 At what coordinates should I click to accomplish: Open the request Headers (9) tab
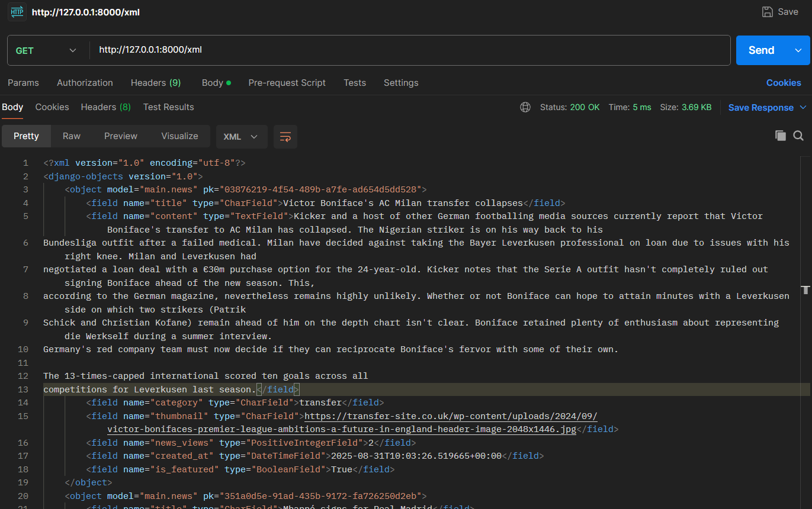(x=156, y=83)
